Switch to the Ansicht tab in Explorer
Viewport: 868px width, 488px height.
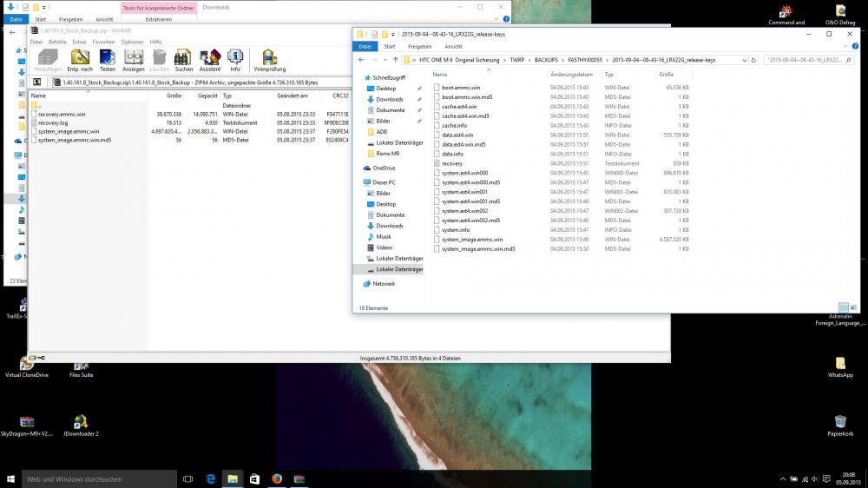[x=453, y=47]
